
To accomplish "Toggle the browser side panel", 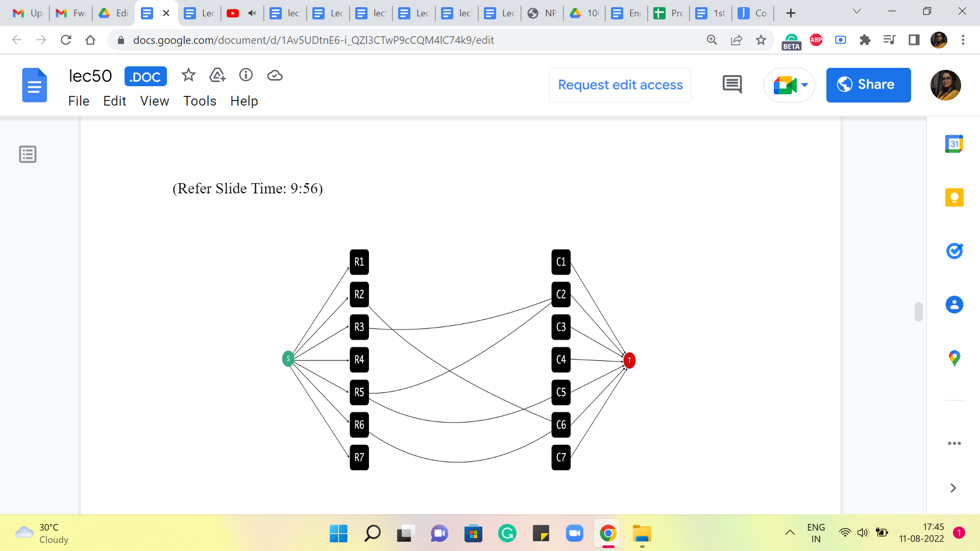I will pos(914,40).
